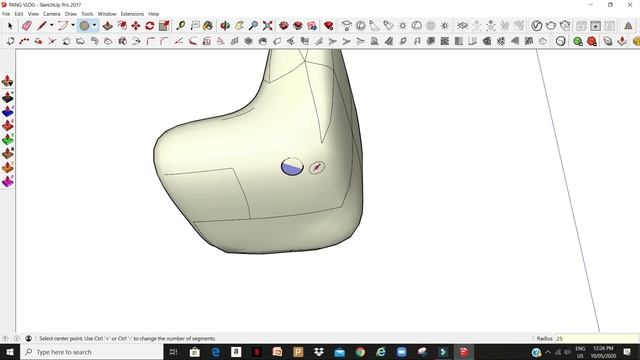Open Netflix from the taskbar

coord(257,352)
